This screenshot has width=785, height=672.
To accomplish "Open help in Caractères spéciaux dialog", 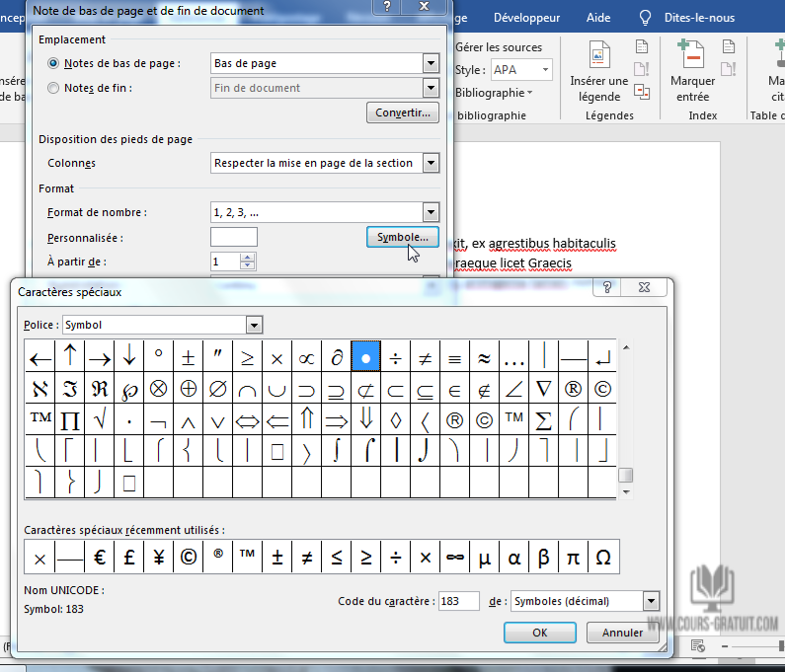I will (x=608, y=288).
